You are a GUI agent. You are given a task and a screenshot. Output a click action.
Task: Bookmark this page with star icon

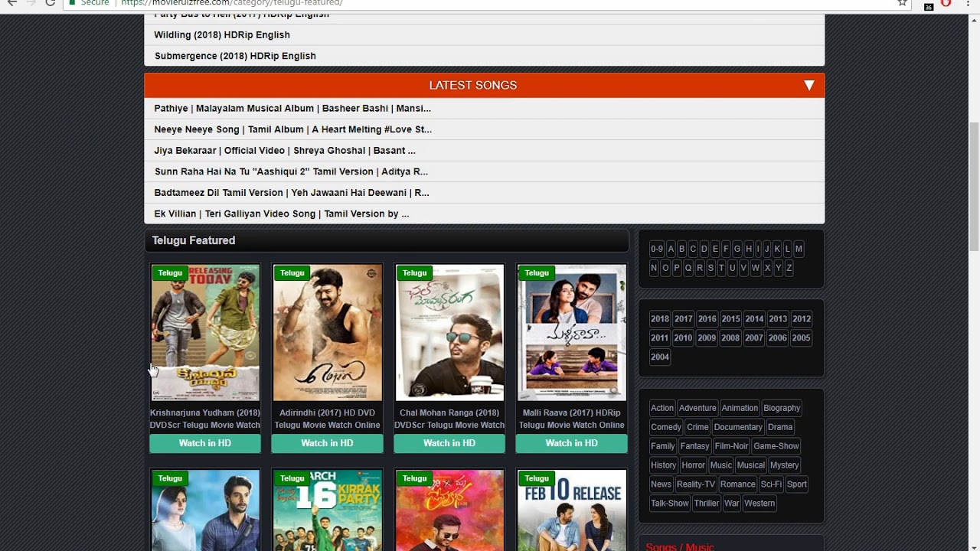(903, 2)
